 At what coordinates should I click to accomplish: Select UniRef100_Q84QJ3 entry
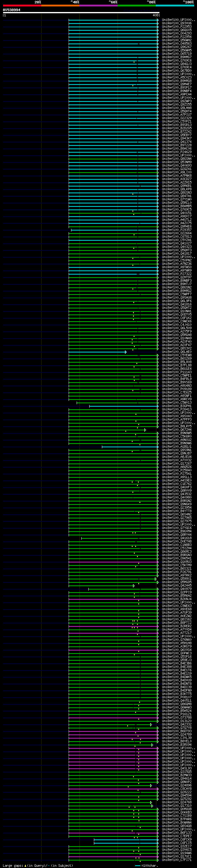[177, 64]
